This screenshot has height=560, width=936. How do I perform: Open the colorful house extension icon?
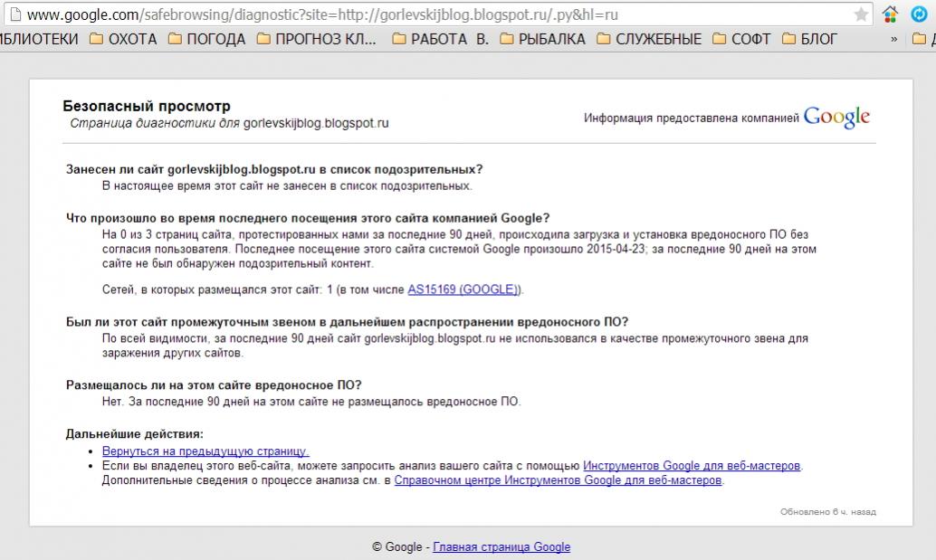(891, 14)
